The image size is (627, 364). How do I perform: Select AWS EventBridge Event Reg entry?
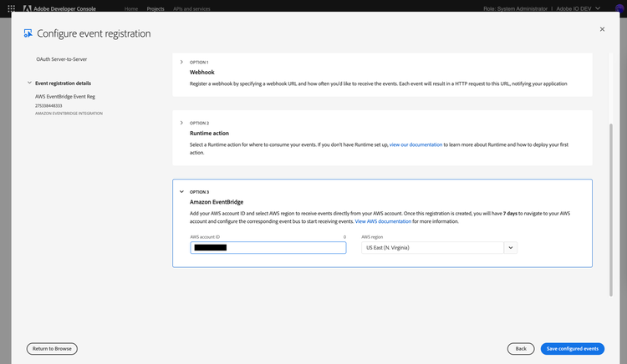click(65, 97)
